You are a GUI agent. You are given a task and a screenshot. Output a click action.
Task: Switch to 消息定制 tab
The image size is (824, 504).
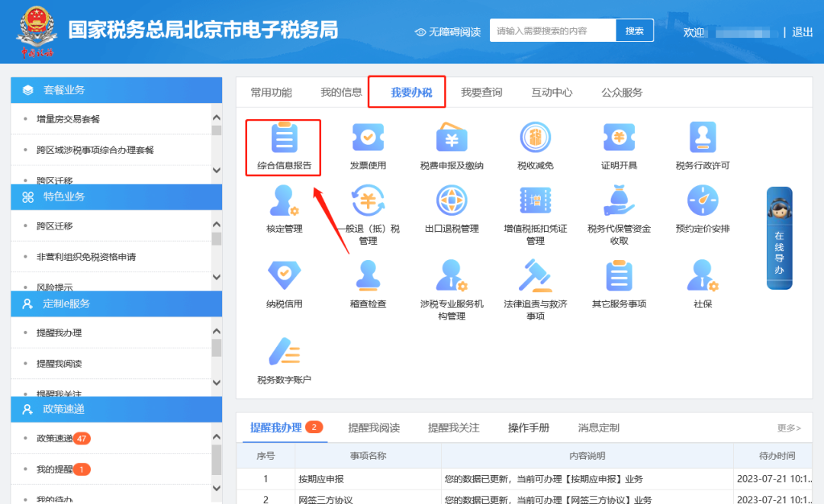(599, 428)
